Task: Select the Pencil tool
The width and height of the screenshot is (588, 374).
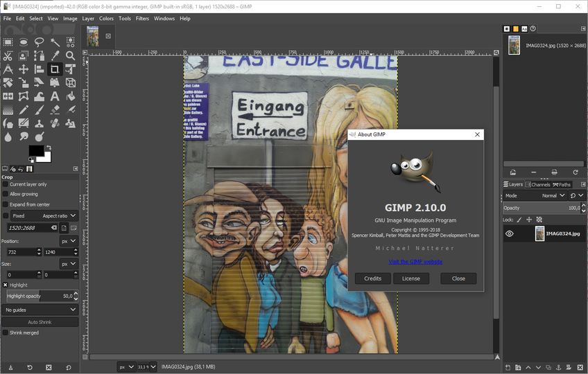Action: [x=24, y=110]
